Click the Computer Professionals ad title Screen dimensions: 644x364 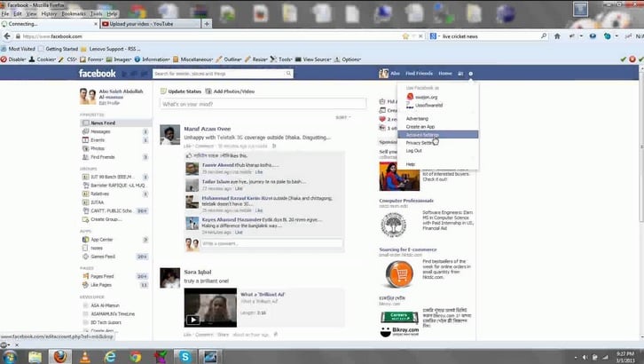406,201
